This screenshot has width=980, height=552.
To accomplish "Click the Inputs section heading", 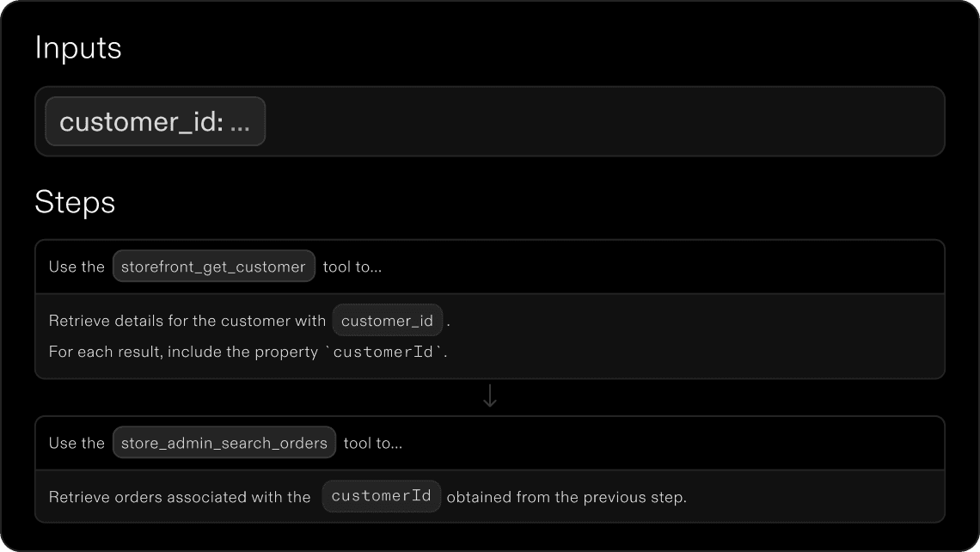I will click(78, 48).
